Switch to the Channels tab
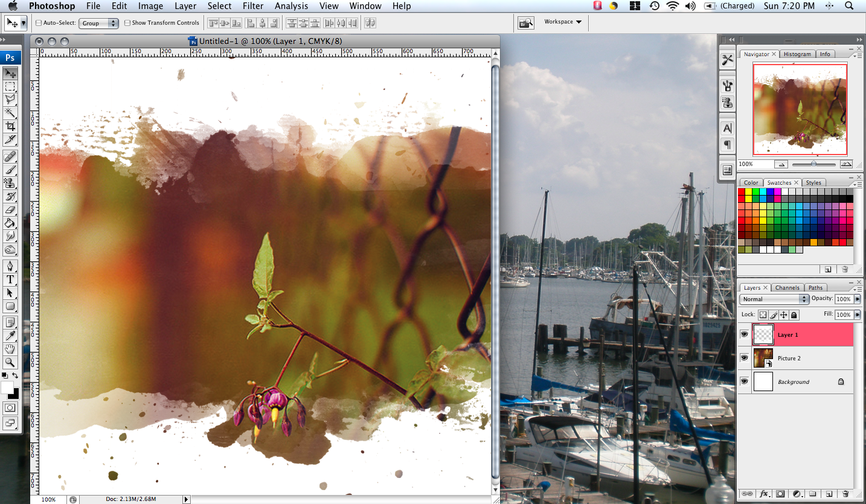The height and width of the screenshot is (504, 866). 787,287
